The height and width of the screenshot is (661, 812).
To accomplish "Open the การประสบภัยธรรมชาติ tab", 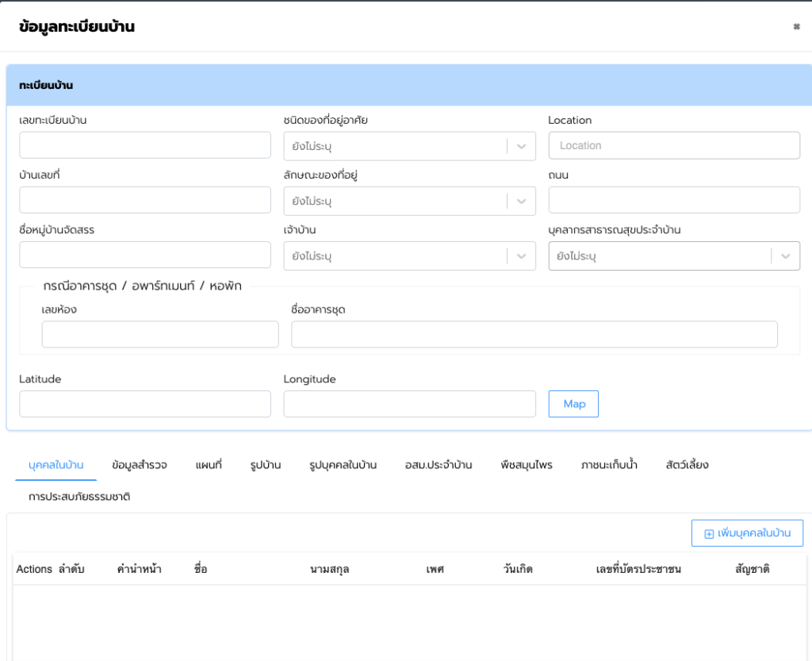I will tap(79, 497).
